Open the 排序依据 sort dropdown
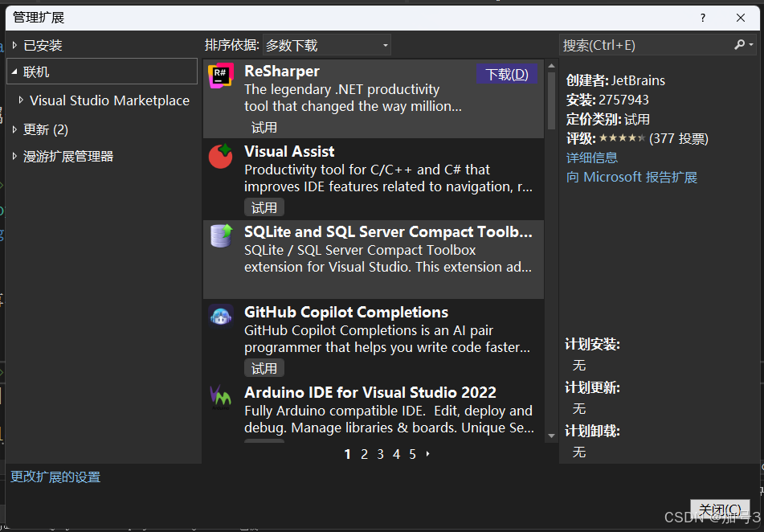The image size is (764, 532). click(x=326, y=45)
